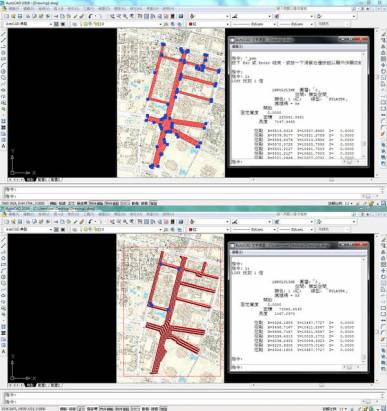Select the Line tool in upper window's draw toolbar
The width and height of the screenshot is (387, 411).
pos(4,34)
